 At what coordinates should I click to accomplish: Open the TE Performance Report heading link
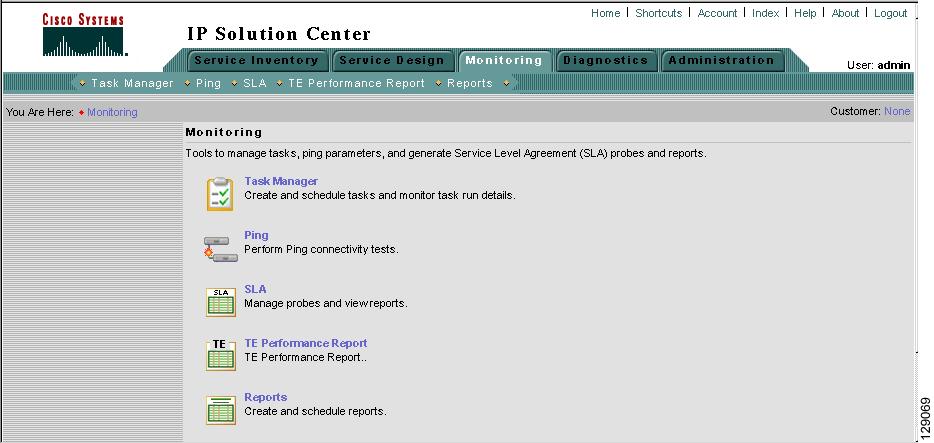[x=306, y=343]
